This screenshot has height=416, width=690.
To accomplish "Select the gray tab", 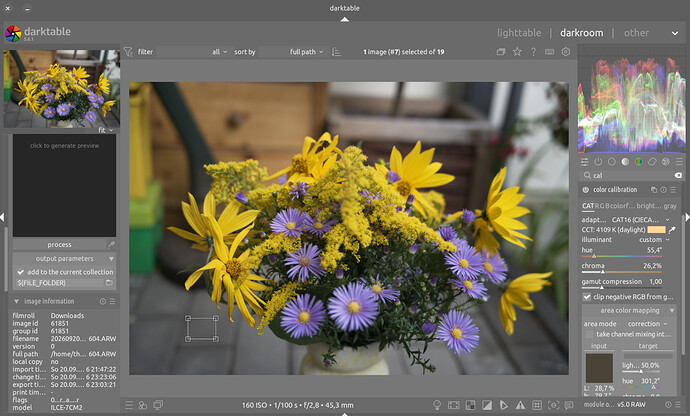I will tap(670, 206).
